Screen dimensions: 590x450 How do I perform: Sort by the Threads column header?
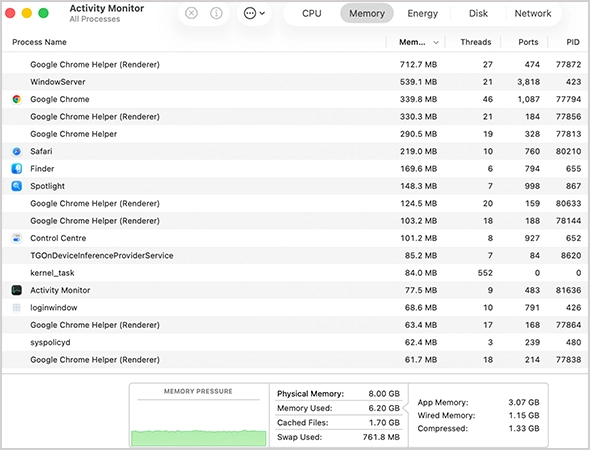pos(476,42)
